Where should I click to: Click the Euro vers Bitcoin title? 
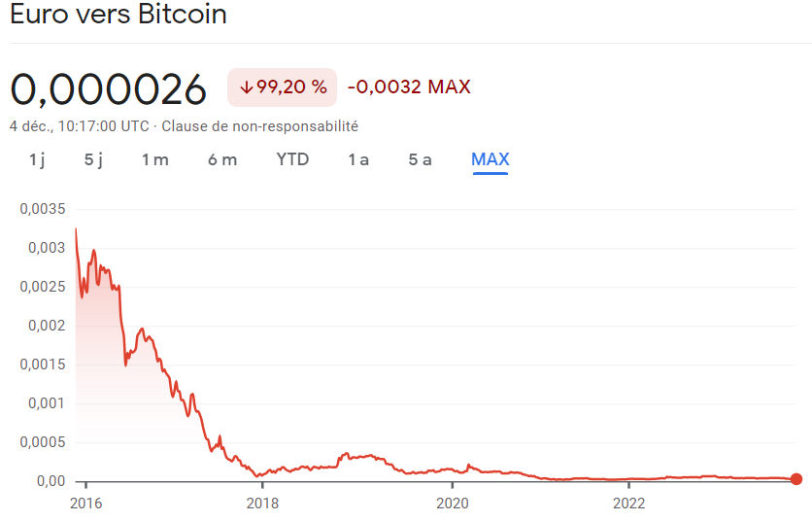[x=118, y=14]
